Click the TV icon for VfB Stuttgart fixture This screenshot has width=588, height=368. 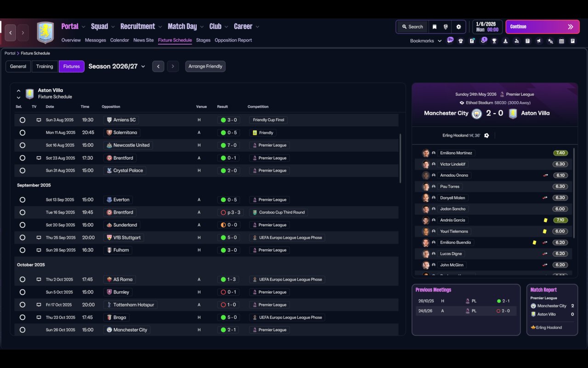click(39, 238)
